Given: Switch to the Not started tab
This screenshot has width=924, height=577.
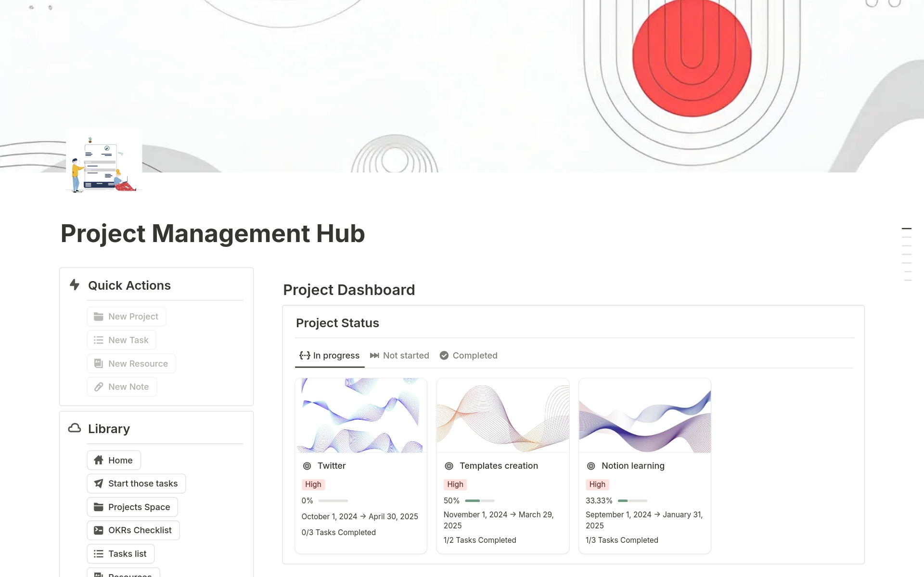Looking at the screenshot, I should click(x=406, y=355).
